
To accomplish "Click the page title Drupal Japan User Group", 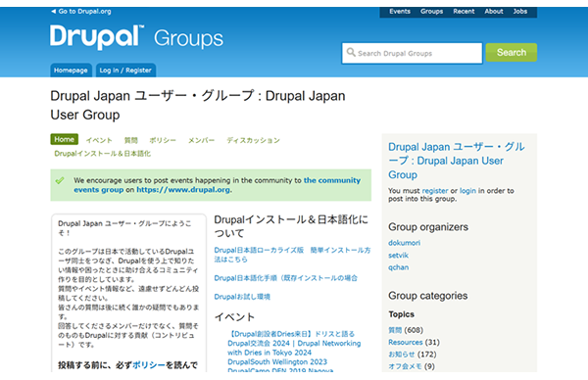I will click(x=198, y=105).
